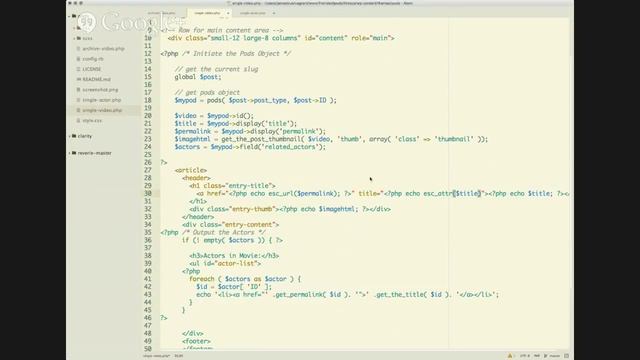This screenshot has width=640, height=360.
Task: Click on '<footer>' tag on line 49
Action: (x=196, y=341)
